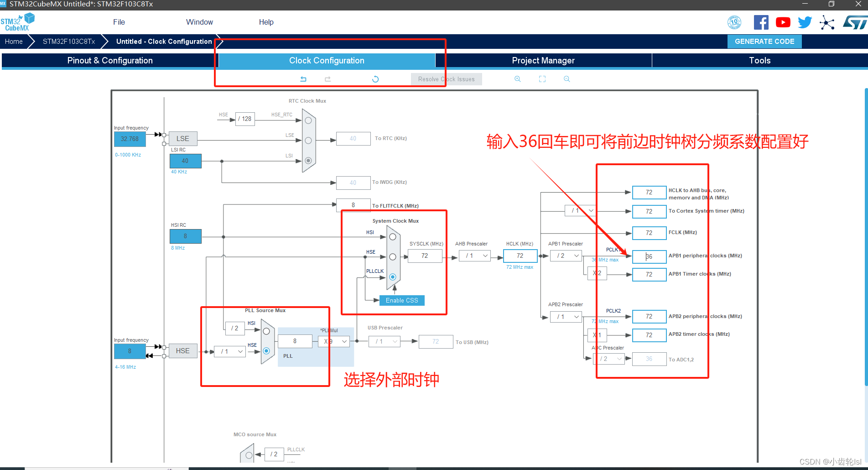Click the SYSCLK 72 field

click(425, 256)
